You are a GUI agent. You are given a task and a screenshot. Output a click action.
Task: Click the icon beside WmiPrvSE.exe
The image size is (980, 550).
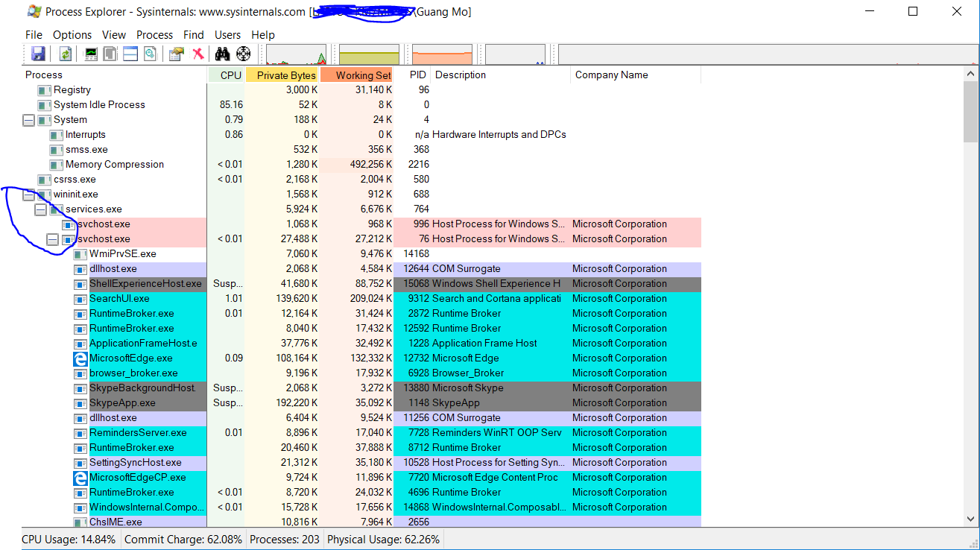(x=80, y=254)
